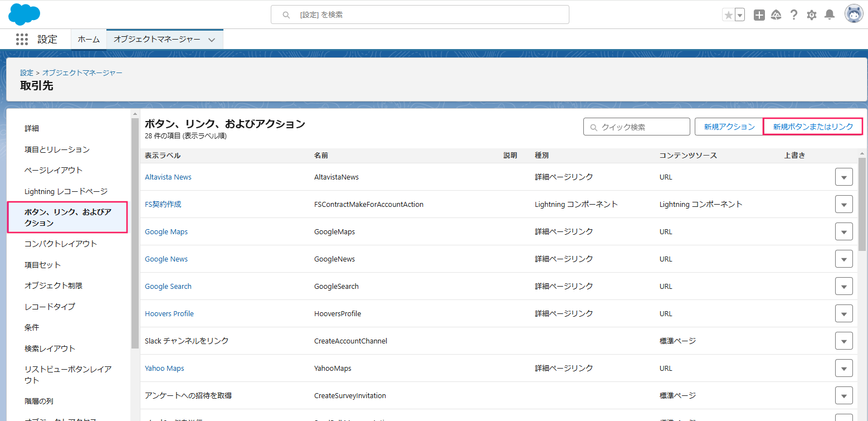The width and height of the screenshot is (868, 421).
Task: Click the 新規ボタンまたはリンク button
Action: 813,127
